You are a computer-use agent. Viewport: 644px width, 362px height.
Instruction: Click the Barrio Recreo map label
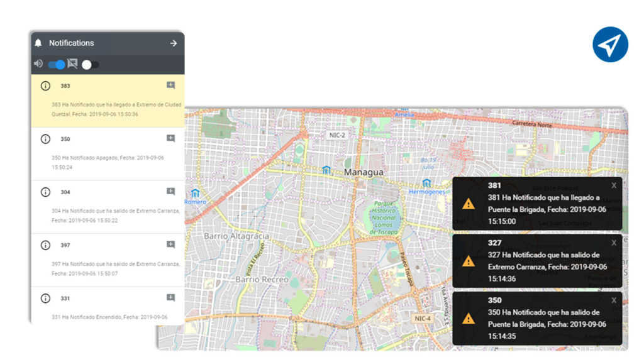click(x=262, y=280)
